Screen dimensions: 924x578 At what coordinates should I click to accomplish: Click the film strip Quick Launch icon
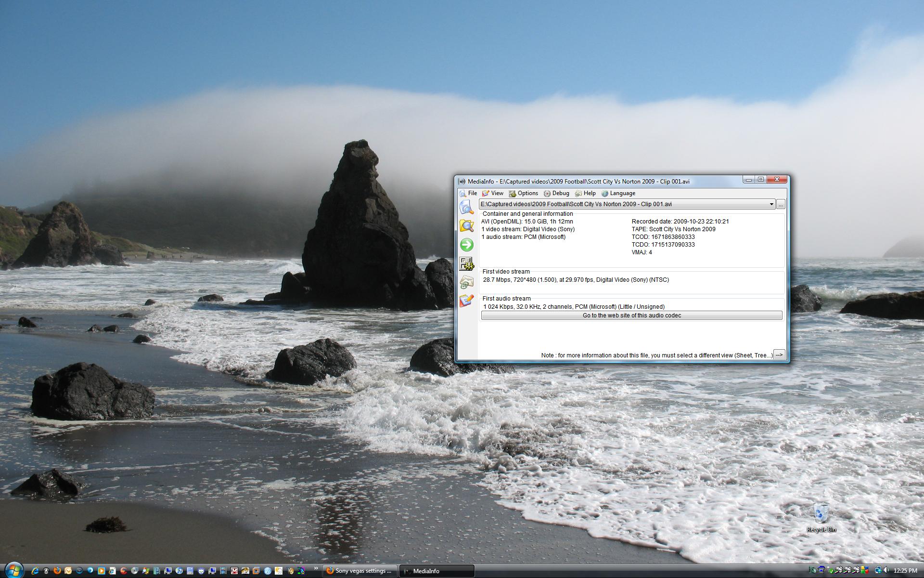pos(223,571)
